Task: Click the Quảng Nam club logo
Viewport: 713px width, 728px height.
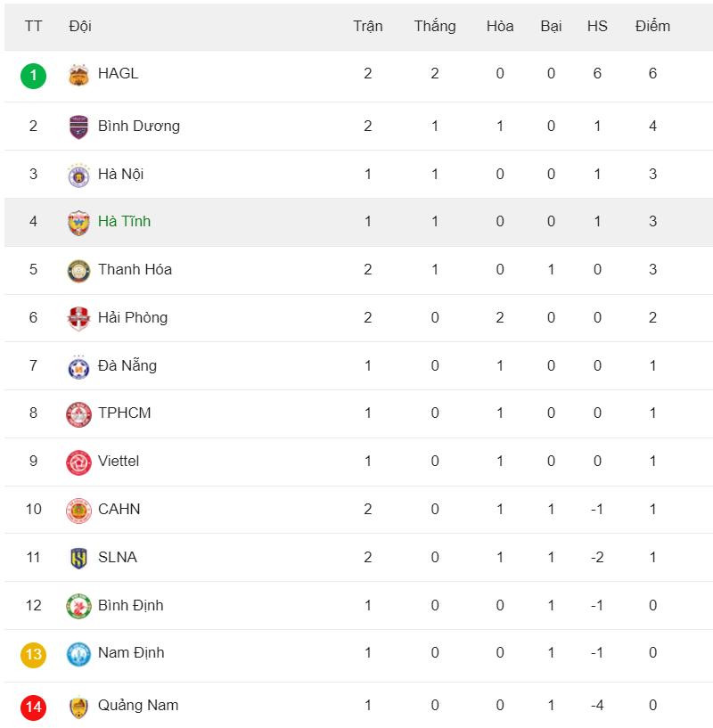Action: (x=79, y=707)
